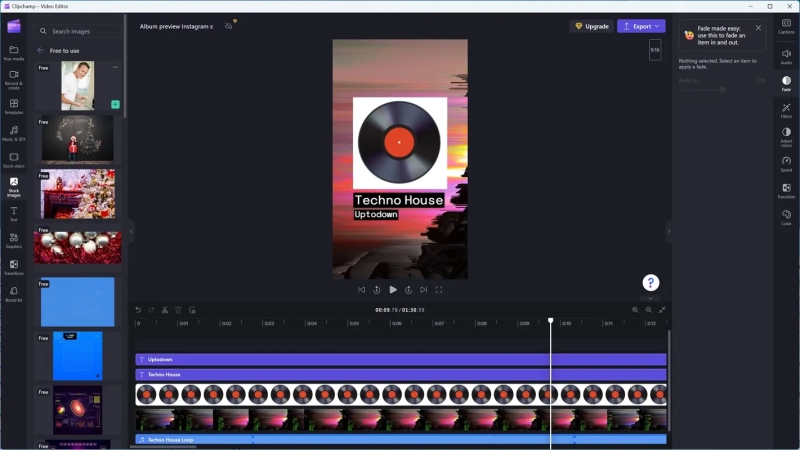The width and height of the screenshot is (800, 450).
Task: Collapse the left media panel with arrow
Action: point(131,232)
